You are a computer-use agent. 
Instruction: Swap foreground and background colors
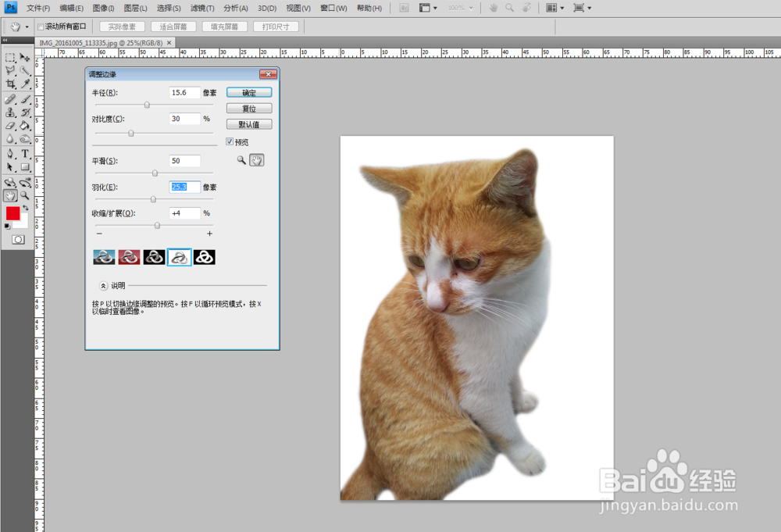pos(25,207)
